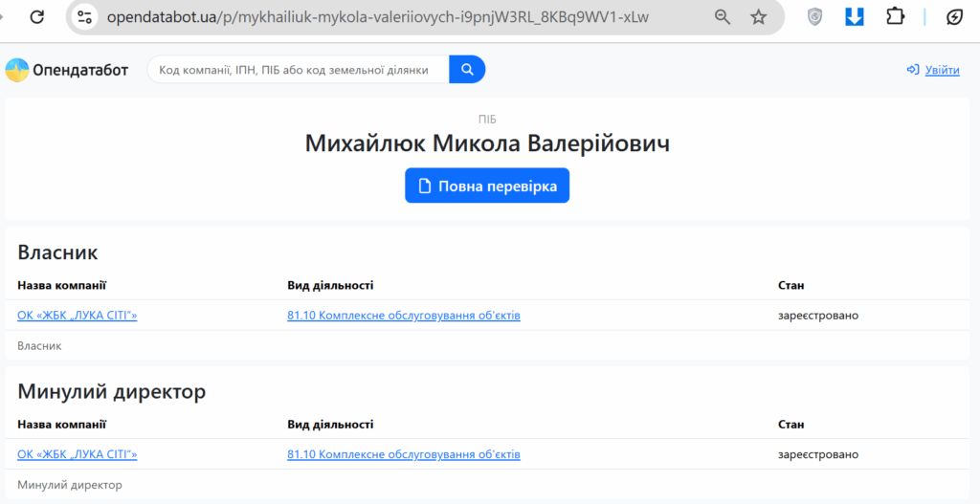Open the gray shield extension icon

pos(814,17)
